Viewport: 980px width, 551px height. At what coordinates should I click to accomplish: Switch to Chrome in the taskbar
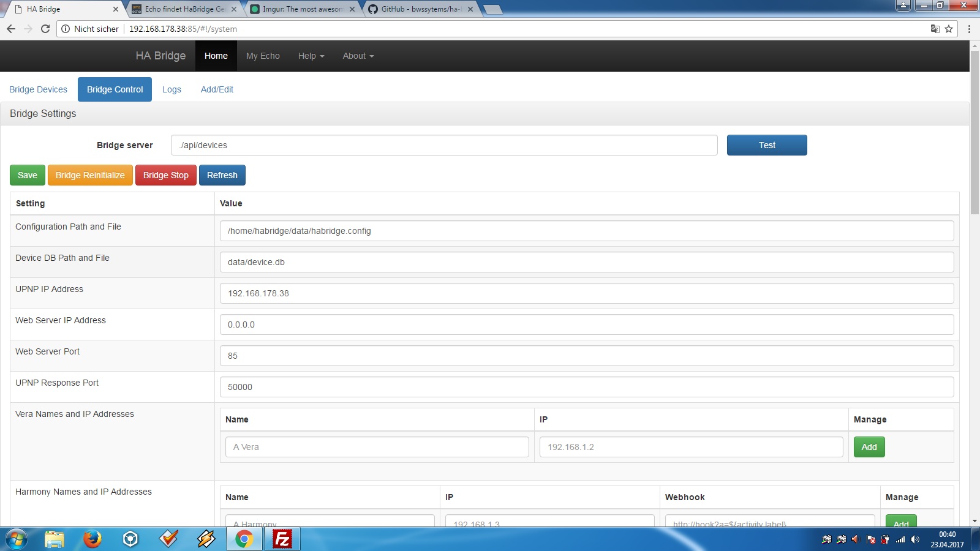point(244,539)
